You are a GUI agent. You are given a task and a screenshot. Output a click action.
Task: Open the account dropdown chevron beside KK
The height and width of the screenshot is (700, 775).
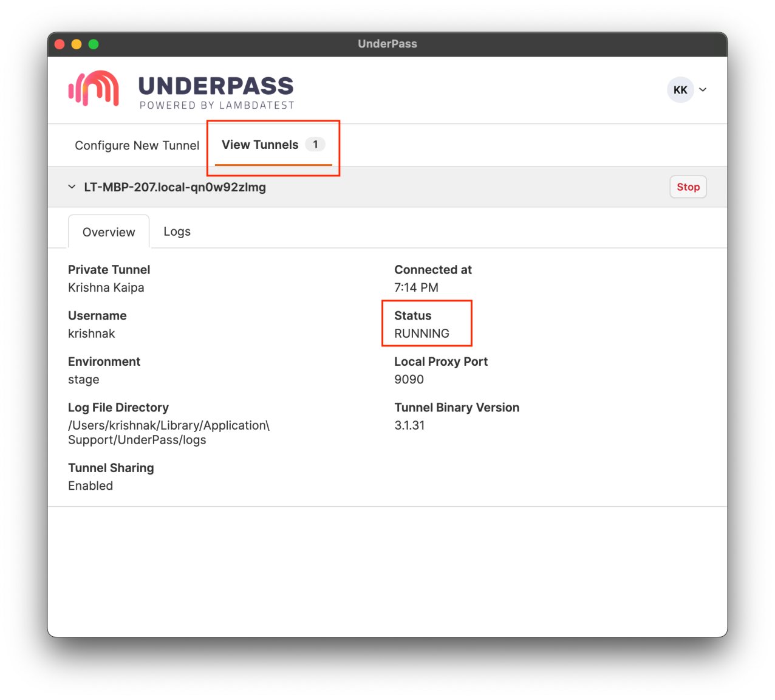(703, 90)
